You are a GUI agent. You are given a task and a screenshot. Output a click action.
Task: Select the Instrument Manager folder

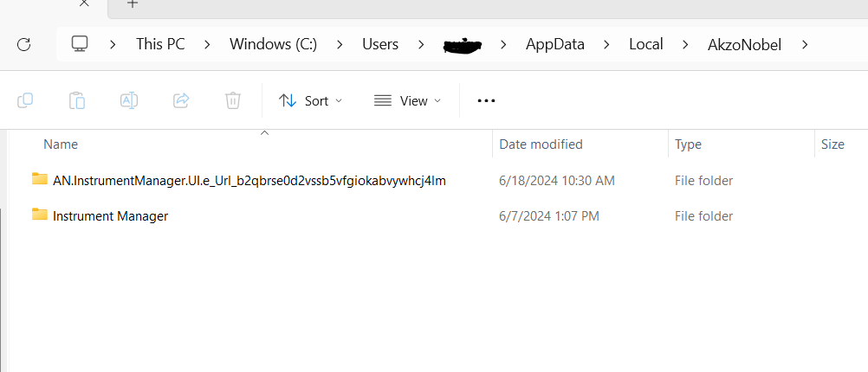(110, 216)
